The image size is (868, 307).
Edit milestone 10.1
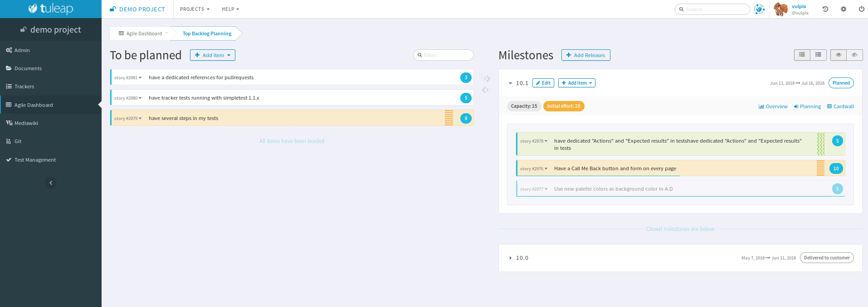tap(543, 83)
